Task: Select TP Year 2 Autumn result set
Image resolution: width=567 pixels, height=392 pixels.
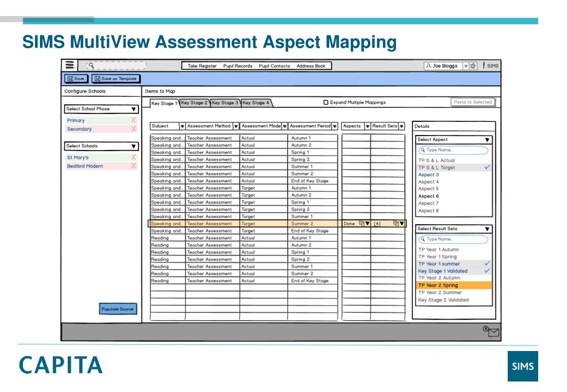Action: coord(440,278)
